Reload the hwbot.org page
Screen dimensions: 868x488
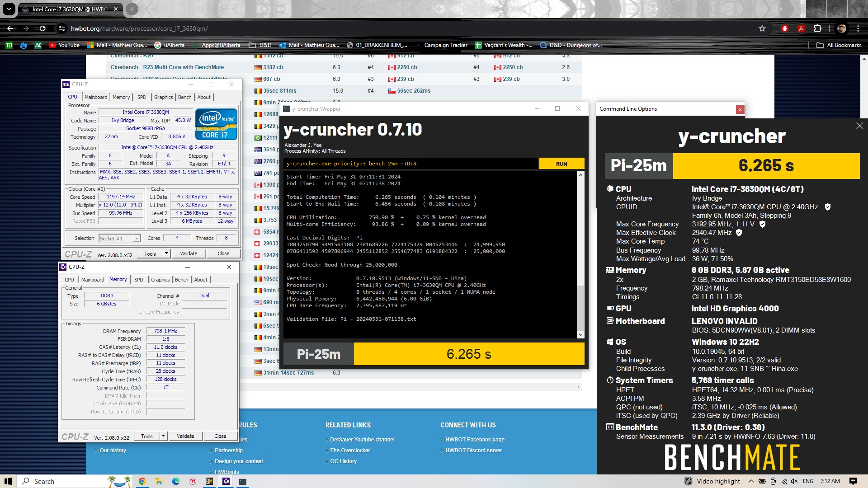point(42,28)
